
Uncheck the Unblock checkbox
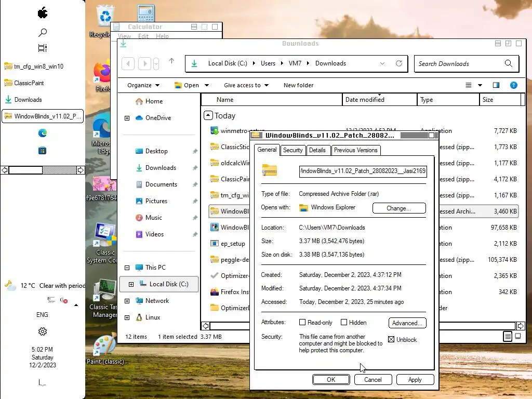[x=391, y=339]
